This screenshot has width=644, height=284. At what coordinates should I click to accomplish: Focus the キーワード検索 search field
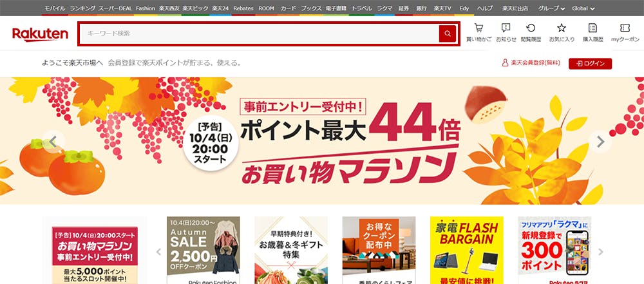(259, 33)
